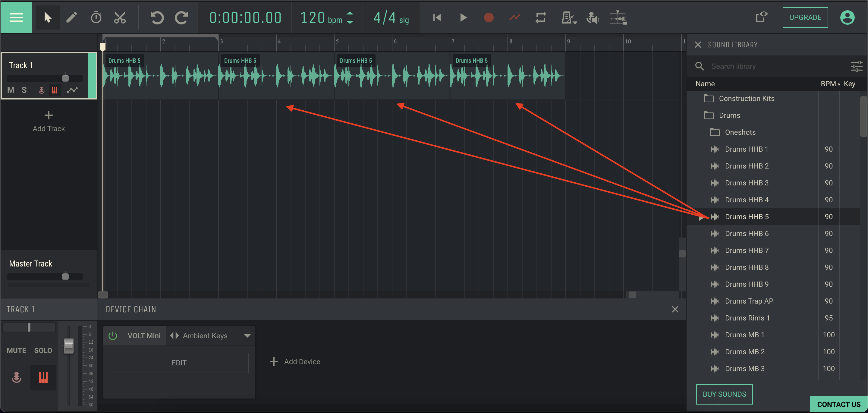Drag the Track 1 volume slider
Image resolution: width=868 pixels, height=413 pixels.
65,77
